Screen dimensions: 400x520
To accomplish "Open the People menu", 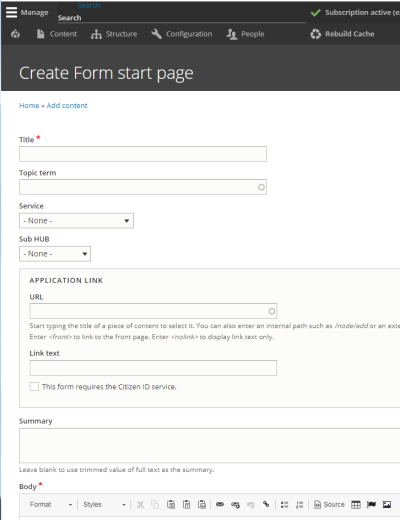I will pos(246,34).
